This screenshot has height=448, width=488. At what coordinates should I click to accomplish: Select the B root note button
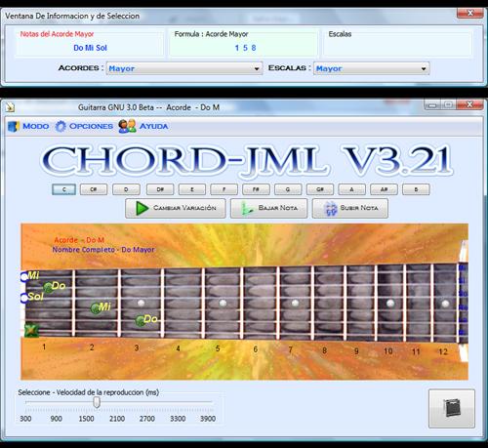tap(416, 189)
